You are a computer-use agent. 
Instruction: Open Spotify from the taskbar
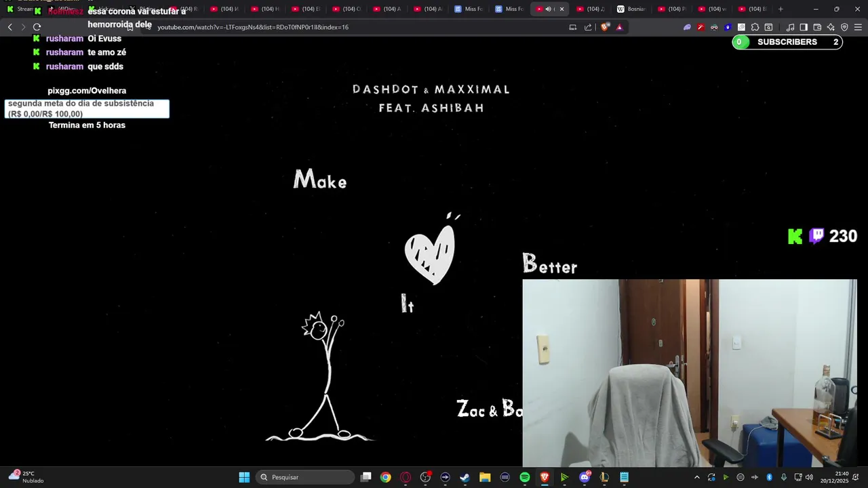coord(525,477)
